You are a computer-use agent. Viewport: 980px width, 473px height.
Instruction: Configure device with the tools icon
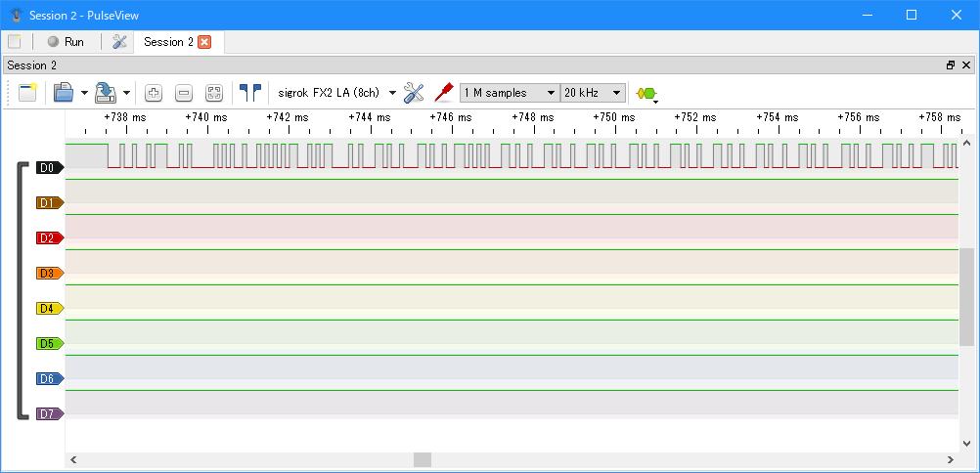coord(413,93)
